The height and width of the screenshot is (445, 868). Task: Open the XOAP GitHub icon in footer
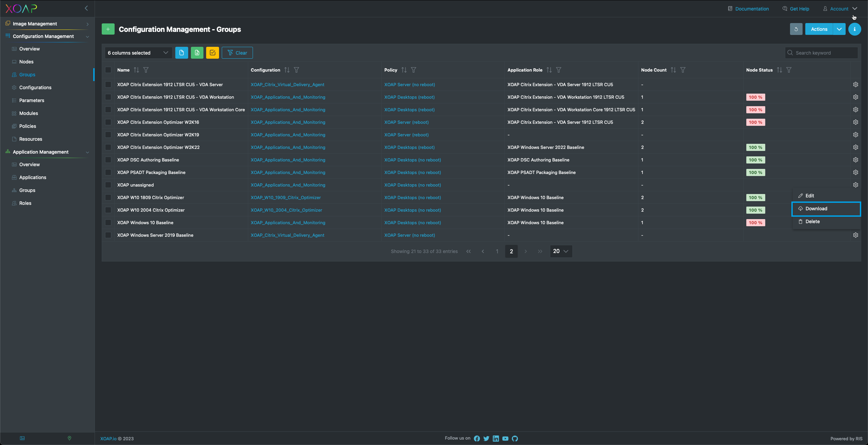(515, 439)
